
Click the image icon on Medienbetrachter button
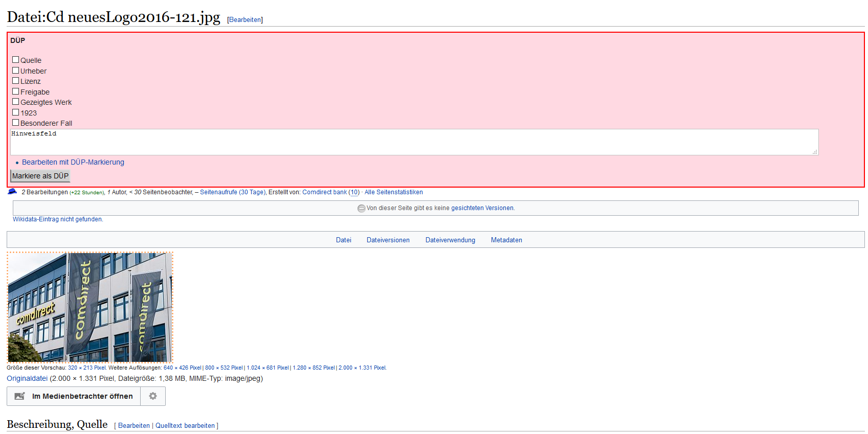(19, 396)
